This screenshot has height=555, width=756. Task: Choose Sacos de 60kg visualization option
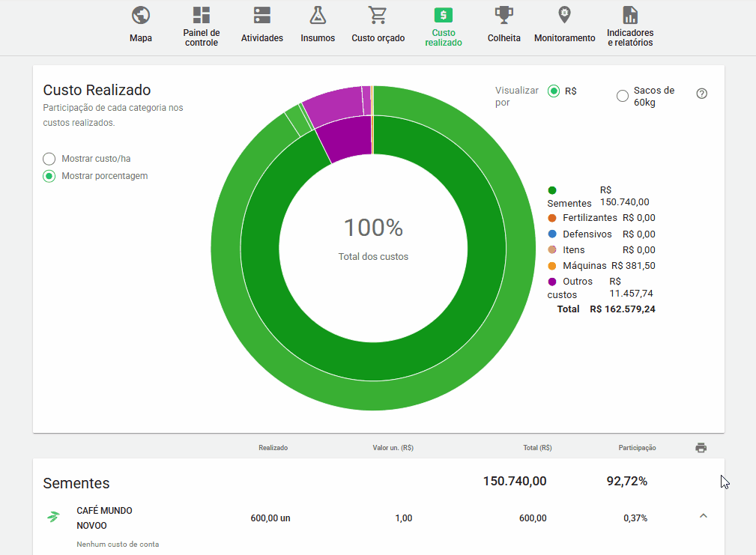(623, 96)
